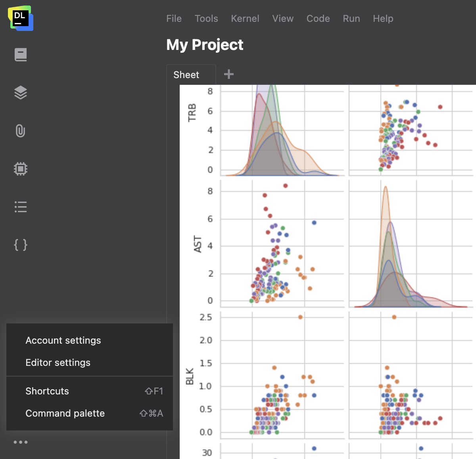476x459 pixels.
Task: Open the variables curly braces icon
Action: (21, 245)
